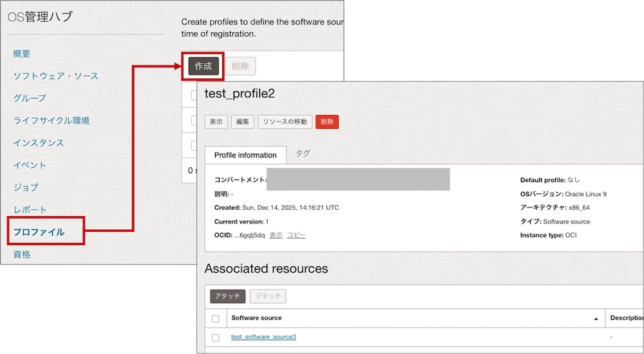This screenshot has height=354, width=644.
Task: Open プロファイル in the sidebar
Action: tap(39, 232)
